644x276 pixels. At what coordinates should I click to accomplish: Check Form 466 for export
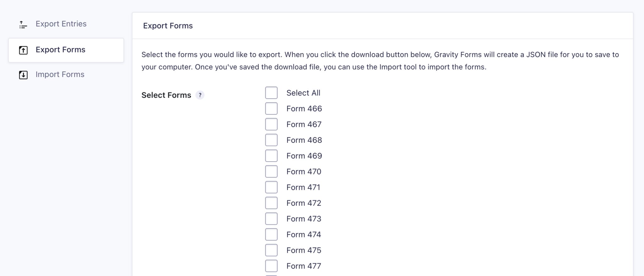271,108
